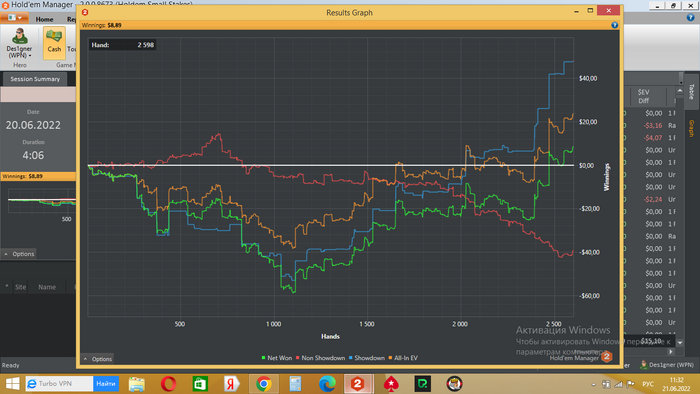Viewport: 700px width, 394px height.
Task: Click the action center flag tray icon
Action: 630,384
